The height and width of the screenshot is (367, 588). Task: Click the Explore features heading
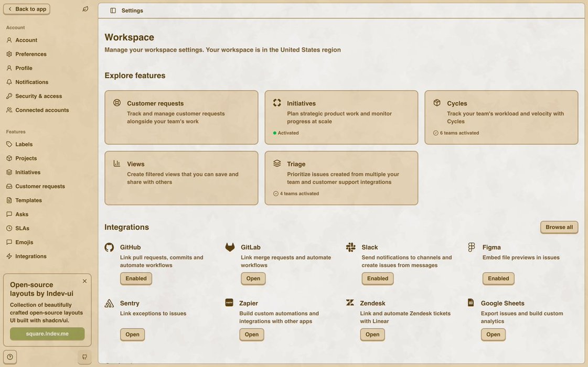[135, 75]
